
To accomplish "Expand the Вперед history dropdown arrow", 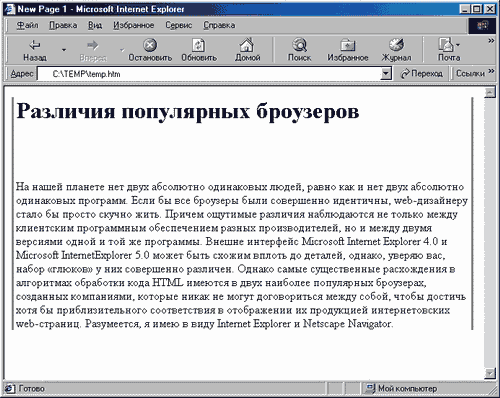I will [122, 50].
